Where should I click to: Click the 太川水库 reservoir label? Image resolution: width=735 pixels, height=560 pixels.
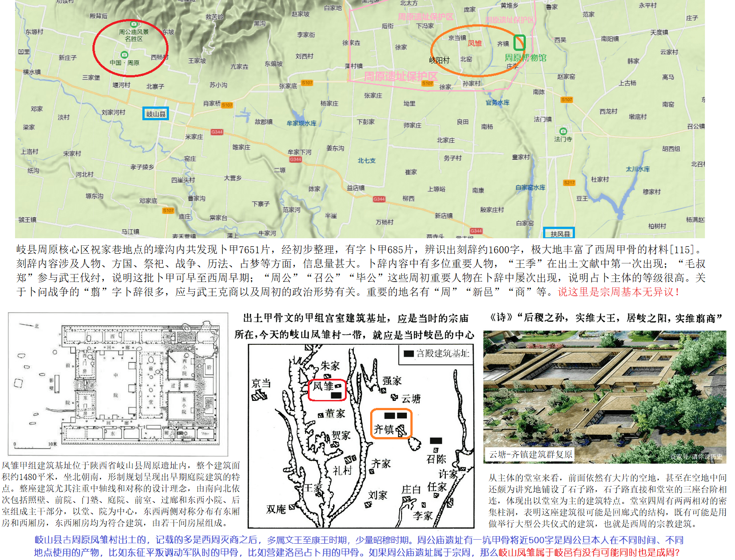(638, 169)
